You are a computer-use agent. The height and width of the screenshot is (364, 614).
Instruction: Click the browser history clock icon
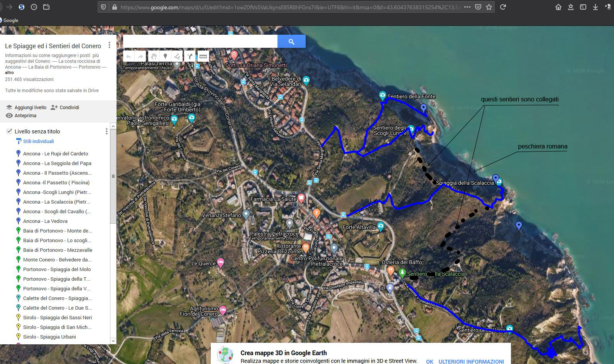(34, 7)
